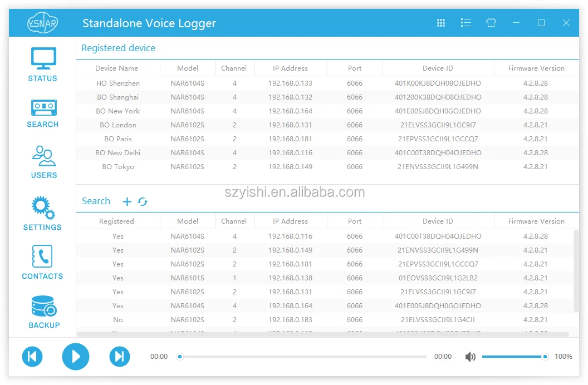Switch to list view using the title bar icon
The width and height of the screenshot is (588, 385).
tap(465, 23)
